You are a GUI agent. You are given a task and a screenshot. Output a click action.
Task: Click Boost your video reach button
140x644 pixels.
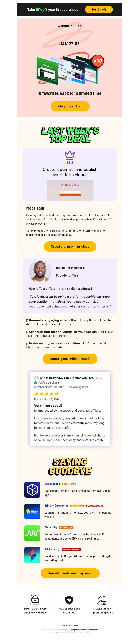coord(70,359)
